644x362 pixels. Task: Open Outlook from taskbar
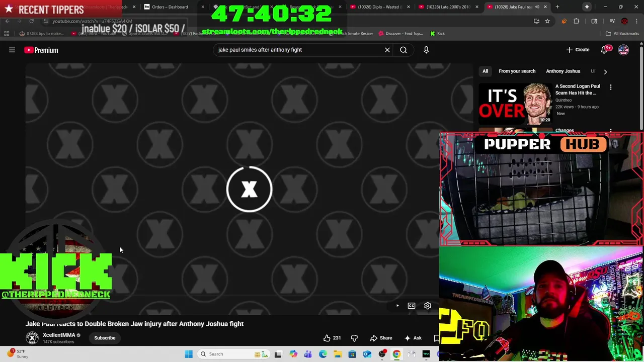pos(367,354)
